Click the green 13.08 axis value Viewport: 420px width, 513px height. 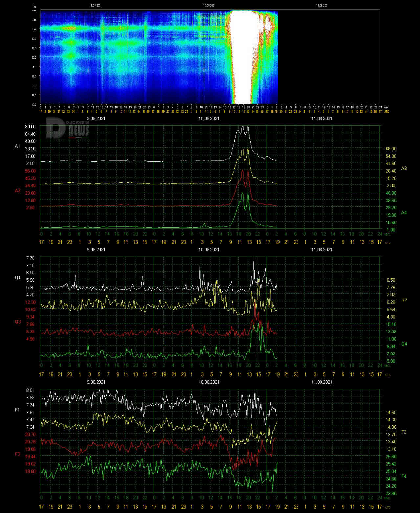click(391, 331)
